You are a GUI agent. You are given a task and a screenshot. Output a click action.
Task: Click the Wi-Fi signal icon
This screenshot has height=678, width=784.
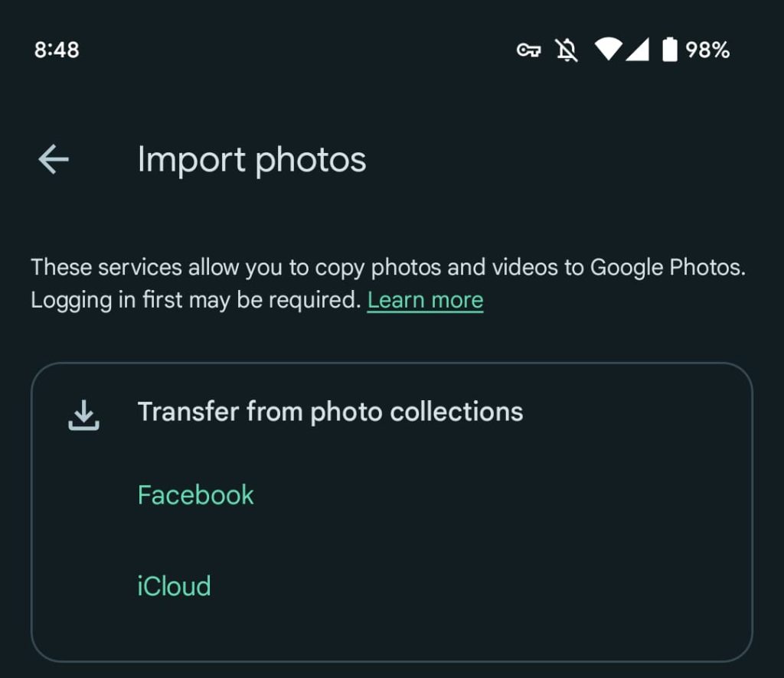coord(609,51)
